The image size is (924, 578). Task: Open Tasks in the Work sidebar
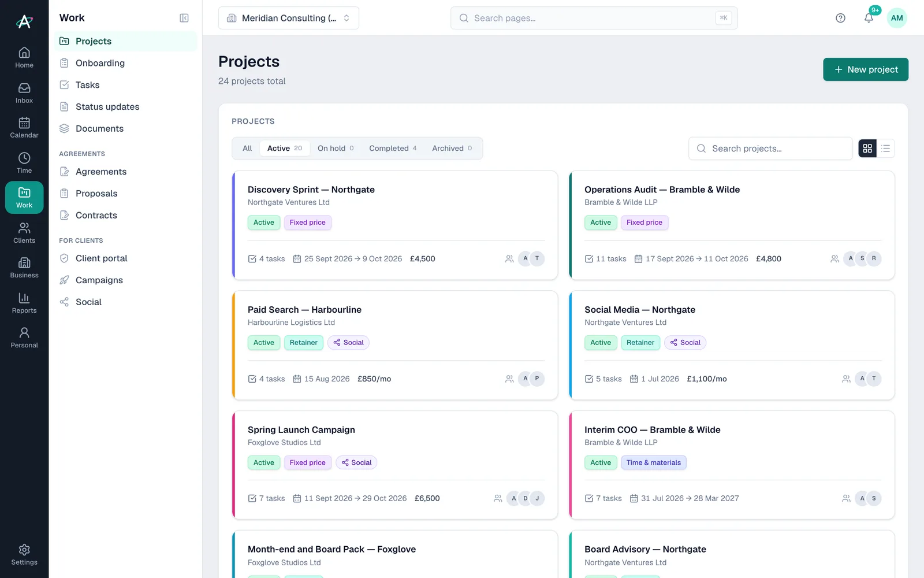(126, 85)
